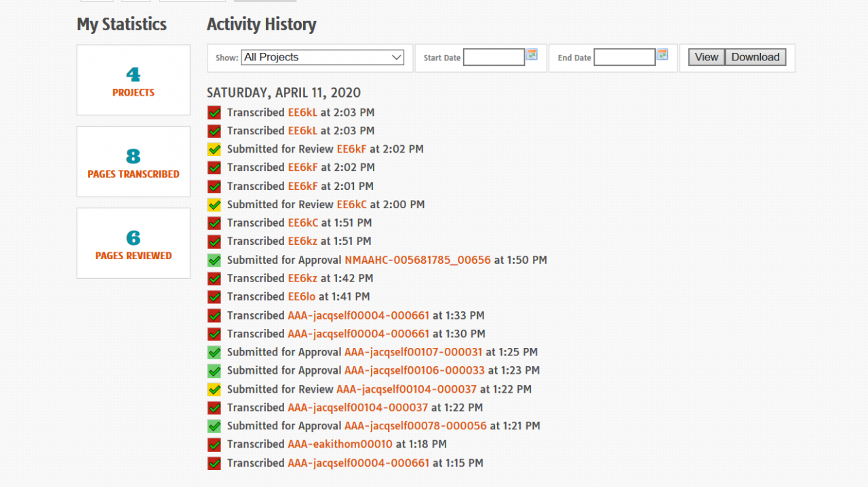Click red check icon beside AAA-eakithom00010 entry
Screen dimensions: 868x487
click(214, 445)
